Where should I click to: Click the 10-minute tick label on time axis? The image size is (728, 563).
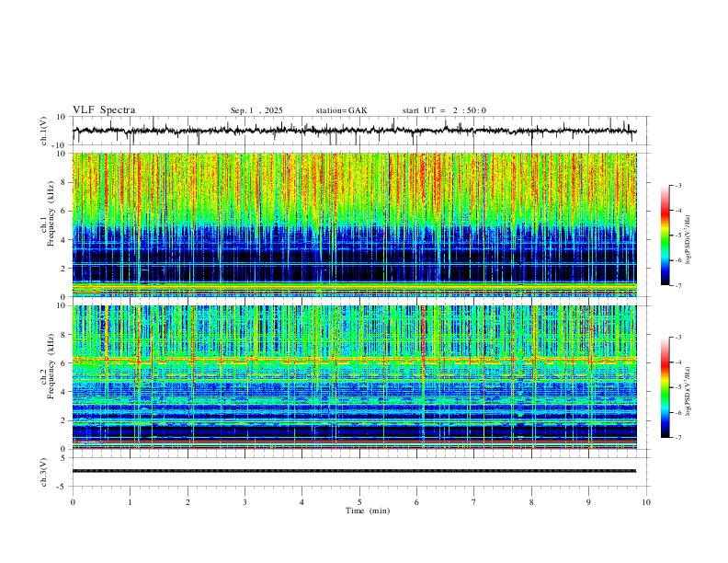tap(646, 502)
